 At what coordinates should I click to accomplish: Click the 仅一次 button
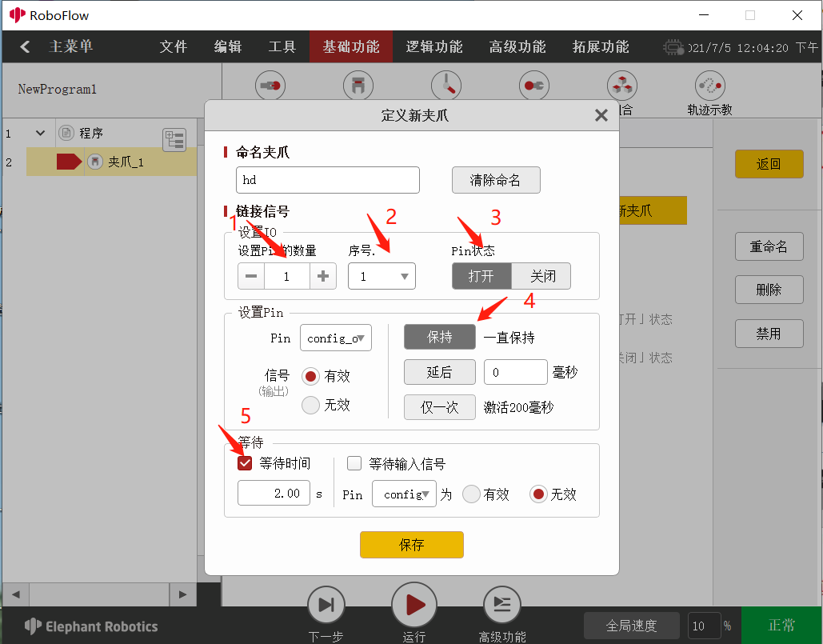click(439, 407)
